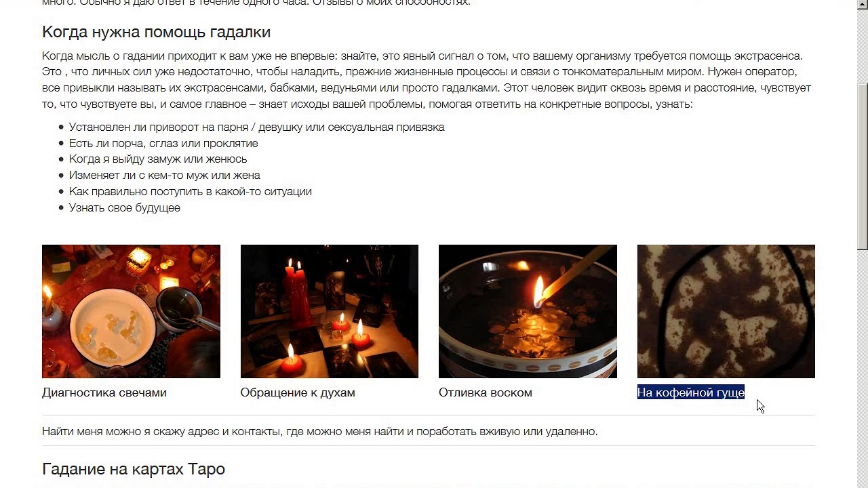
Task: Click the Обращение к духам caption
Action: [x=298, y=392]
